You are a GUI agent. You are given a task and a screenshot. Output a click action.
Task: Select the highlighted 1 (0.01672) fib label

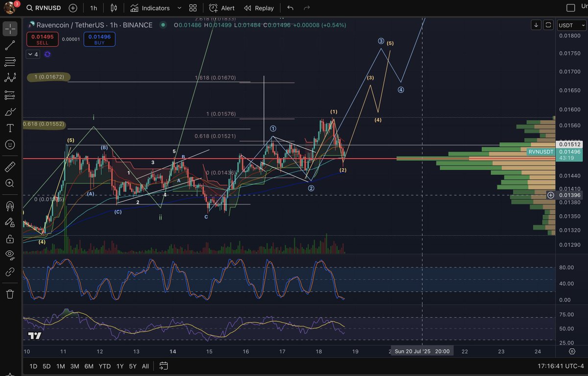[x=49, y=77]
